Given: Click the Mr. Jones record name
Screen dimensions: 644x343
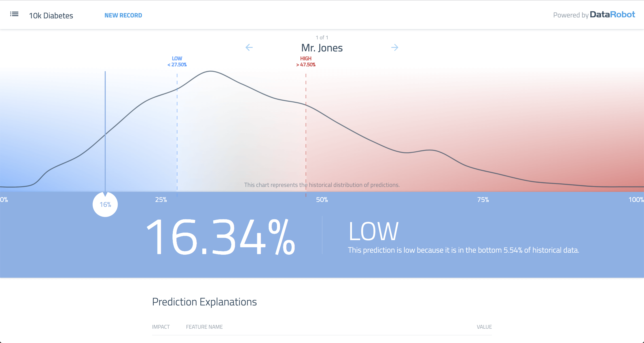Looking at the screenshot, I should [x=322, y=48].
